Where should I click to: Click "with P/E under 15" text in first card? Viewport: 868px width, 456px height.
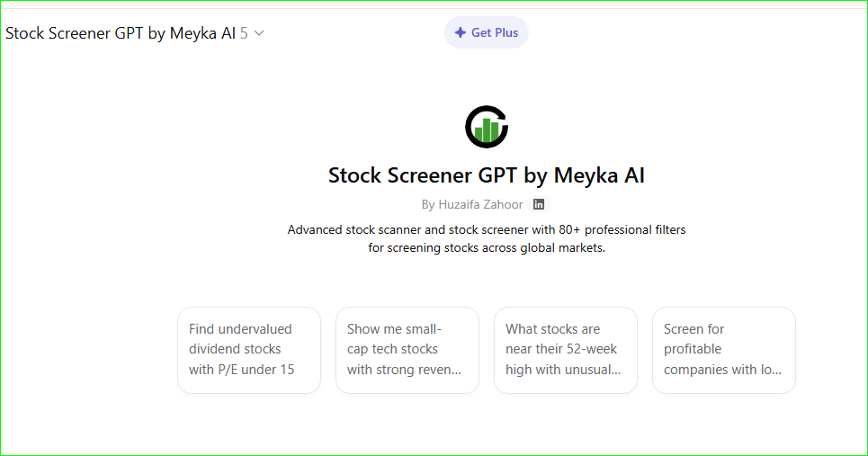click(x=241, y=370)
